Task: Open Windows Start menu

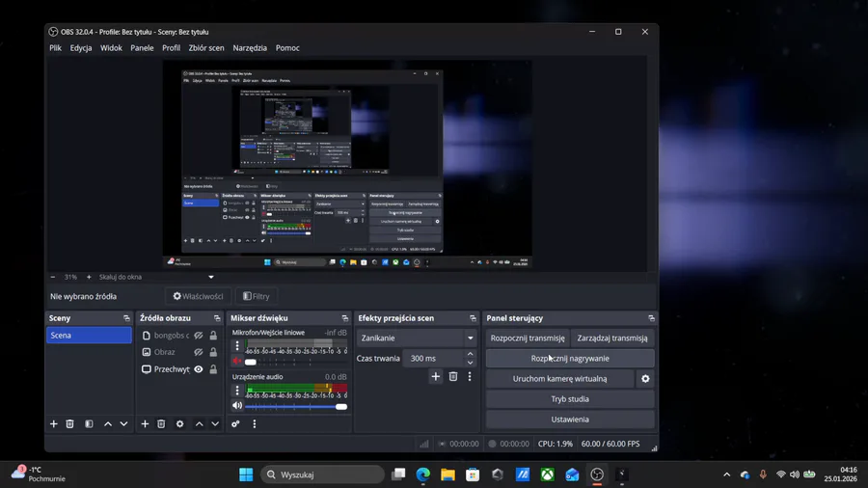Action: click(x=246, y=474)
